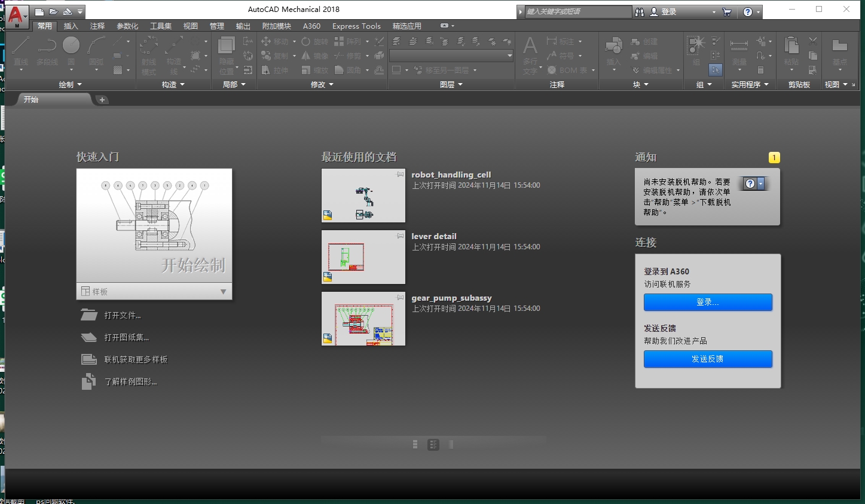865x504 pixels.
Task: Click the 打开图纸集 sheet set icon
Action: [x=89, y=337]
